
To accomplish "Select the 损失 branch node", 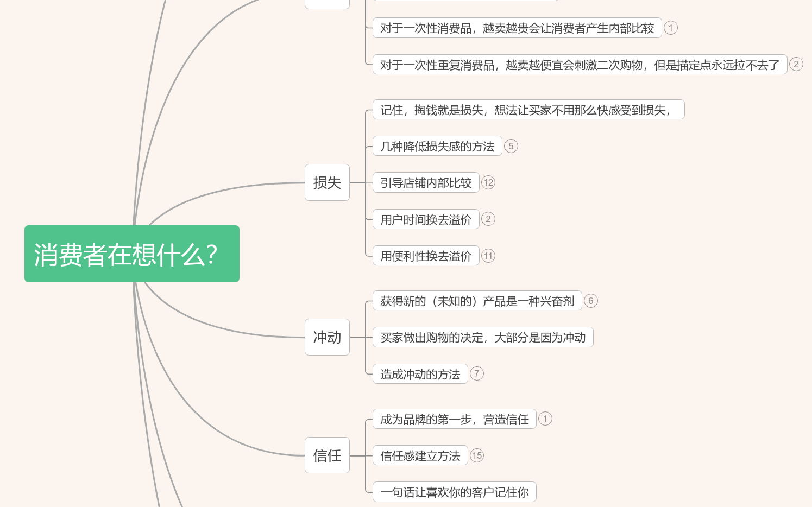I will point(327,182).
